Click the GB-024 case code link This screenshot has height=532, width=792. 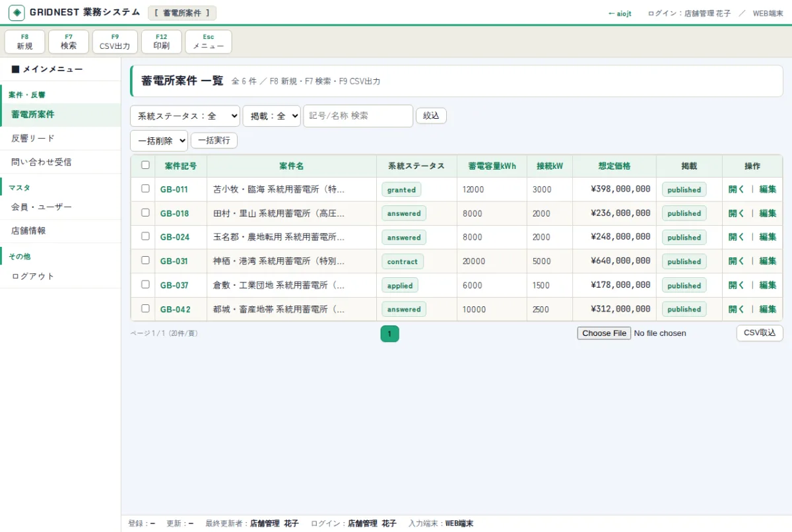tap(175, 237)
